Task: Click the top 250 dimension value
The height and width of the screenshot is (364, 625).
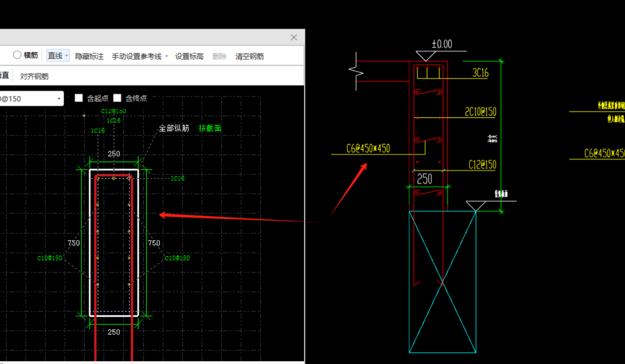Action: pos(114,153)
